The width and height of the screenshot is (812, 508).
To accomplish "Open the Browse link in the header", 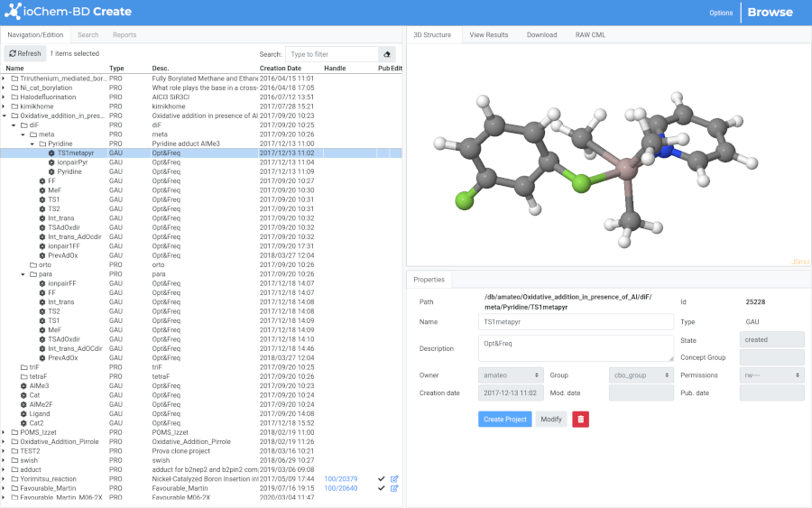I will (770, 12).
